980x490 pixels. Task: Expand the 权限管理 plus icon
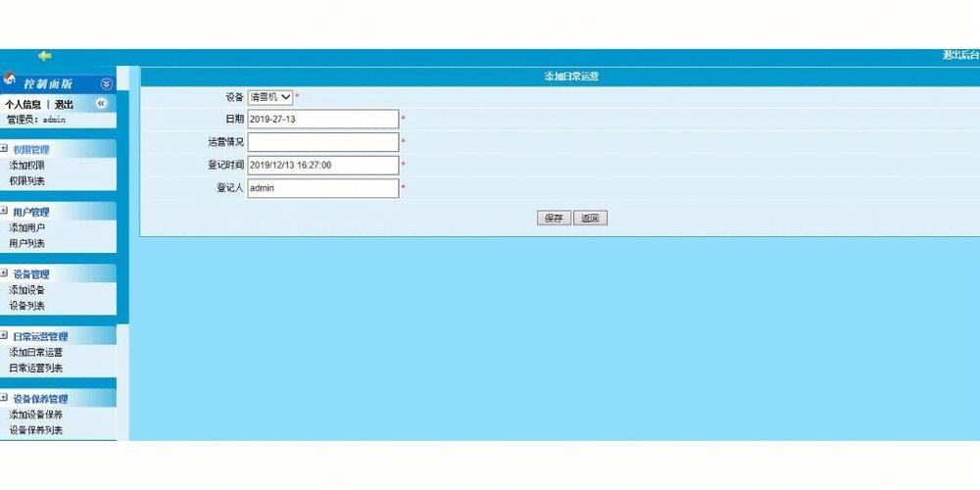click(4, 149)
